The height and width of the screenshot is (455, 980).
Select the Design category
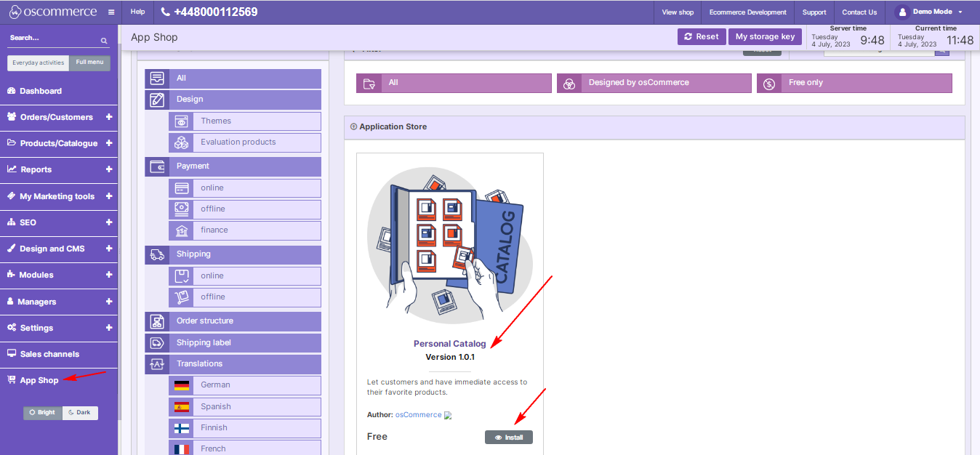point(233,100)
